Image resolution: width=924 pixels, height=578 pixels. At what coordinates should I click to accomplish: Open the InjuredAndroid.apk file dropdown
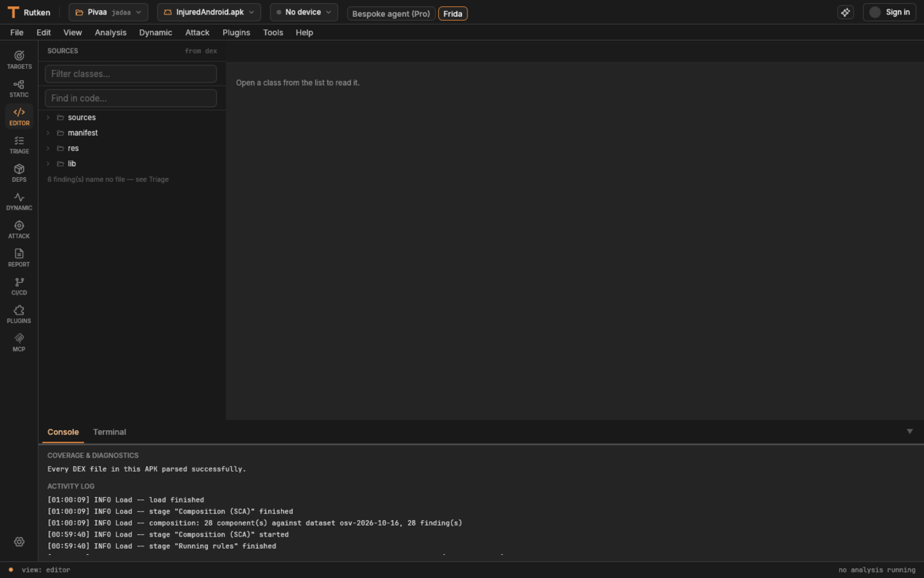pyautogui.click(x=209, y=12)
